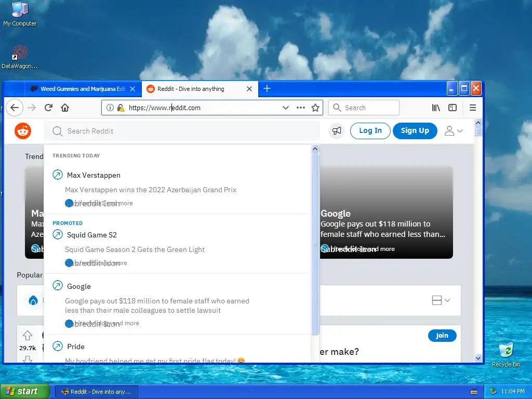532x399 pixels.
Task: Click the suggestions list scrollbar thumb
Action: (315, 244)
